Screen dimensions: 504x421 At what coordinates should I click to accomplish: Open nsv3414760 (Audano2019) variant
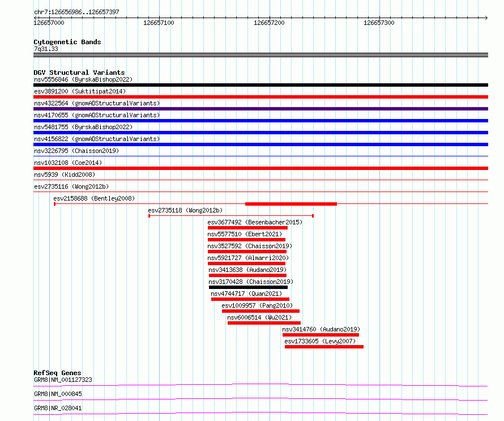tap(321, 329)
